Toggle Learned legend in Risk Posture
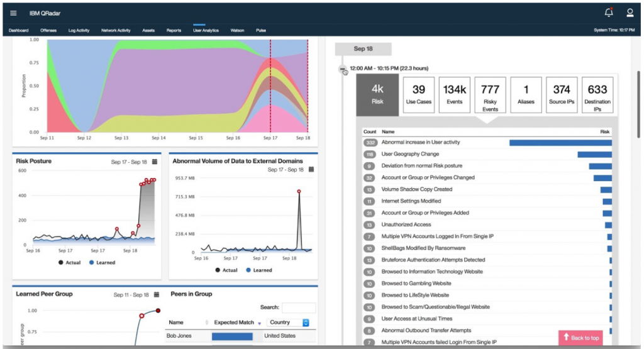The height and width of the screenshot is (349, 644). [103, 262]
